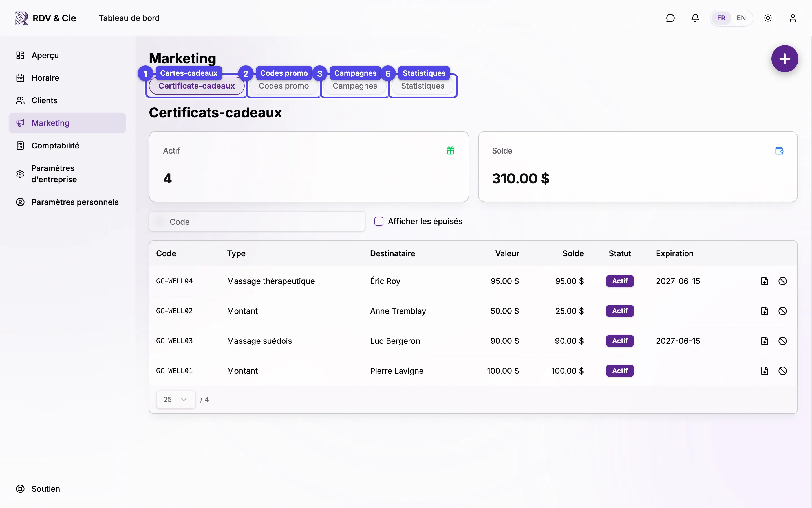Click the Comptabilité calculator icon
This screenshot has height=508, width=812.
pyautogui.click(x=20, y=145)
